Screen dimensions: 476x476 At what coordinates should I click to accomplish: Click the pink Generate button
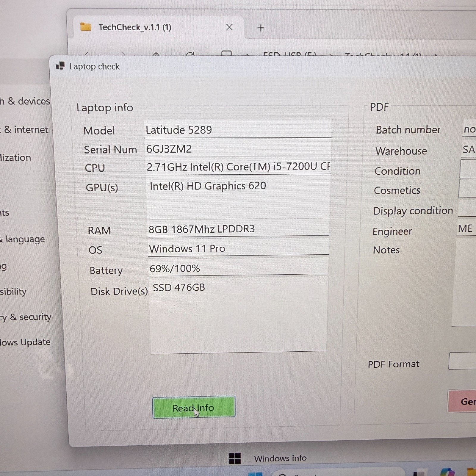[462, 401]
